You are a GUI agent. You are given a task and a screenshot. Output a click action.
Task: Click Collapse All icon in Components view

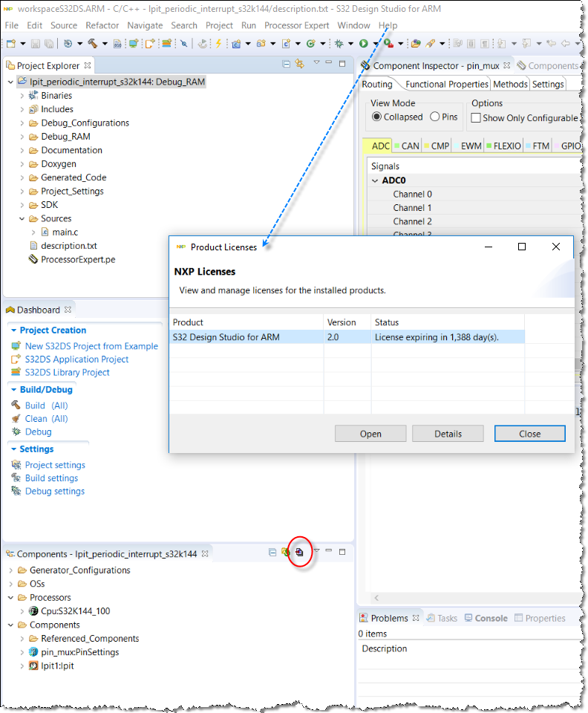pos(272,552)
